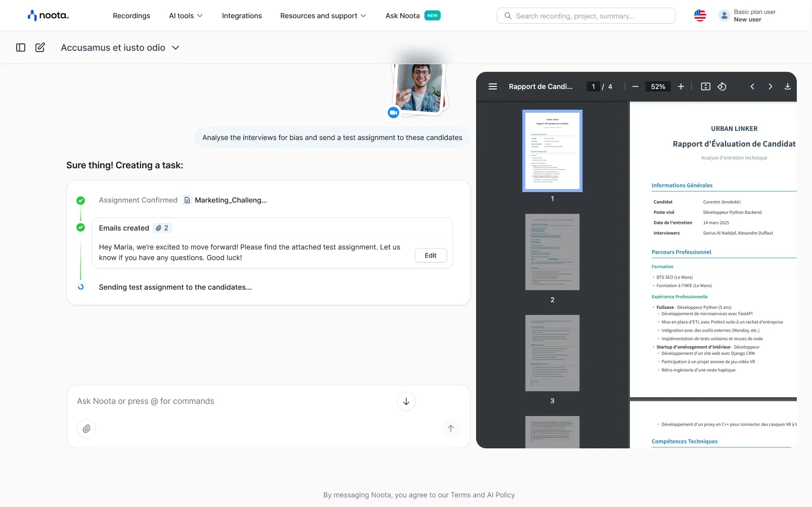Zoom out on the PDF document
The image size is (812, 507).
[635, 86]
